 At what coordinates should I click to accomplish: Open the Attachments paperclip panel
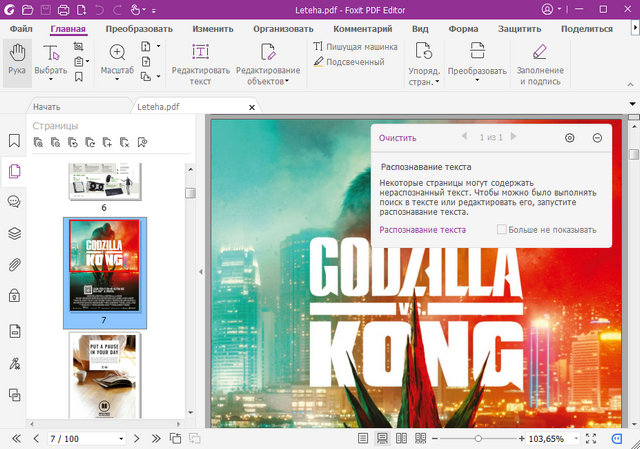tap(14, 265)
